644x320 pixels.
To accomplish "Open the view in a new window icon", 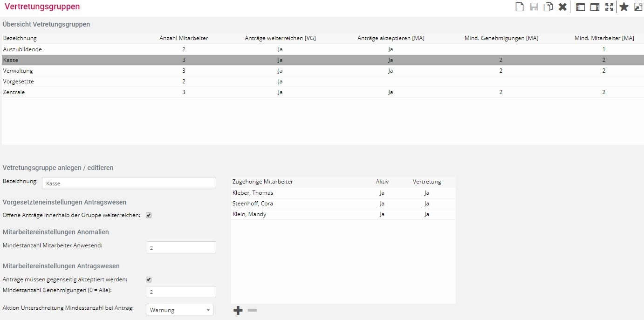I will (638, 7).
